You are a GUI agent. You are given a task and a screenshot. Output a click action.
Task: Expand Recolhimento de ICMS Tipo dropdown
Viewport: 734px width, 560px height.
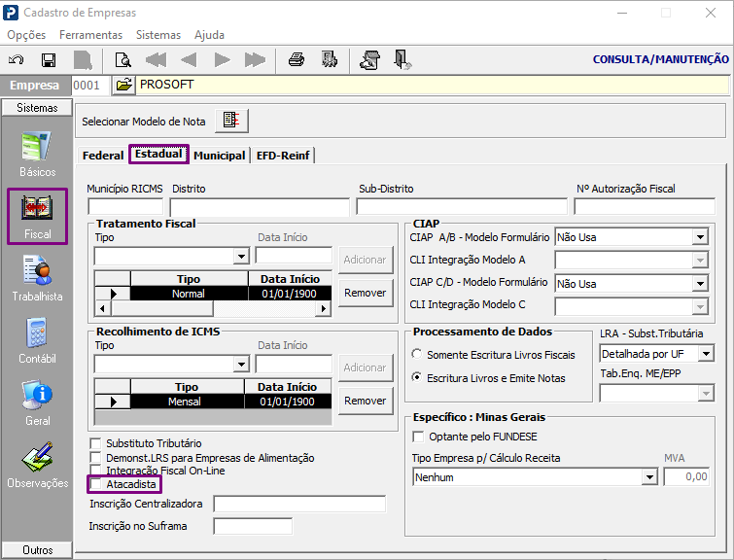point(241,364)
